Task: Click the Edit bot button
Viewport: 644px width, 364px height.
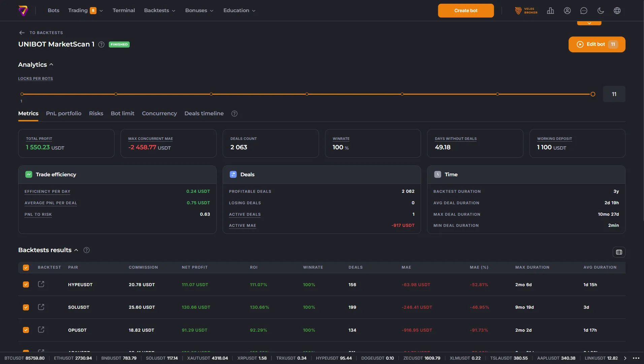Action: point(597,44)
